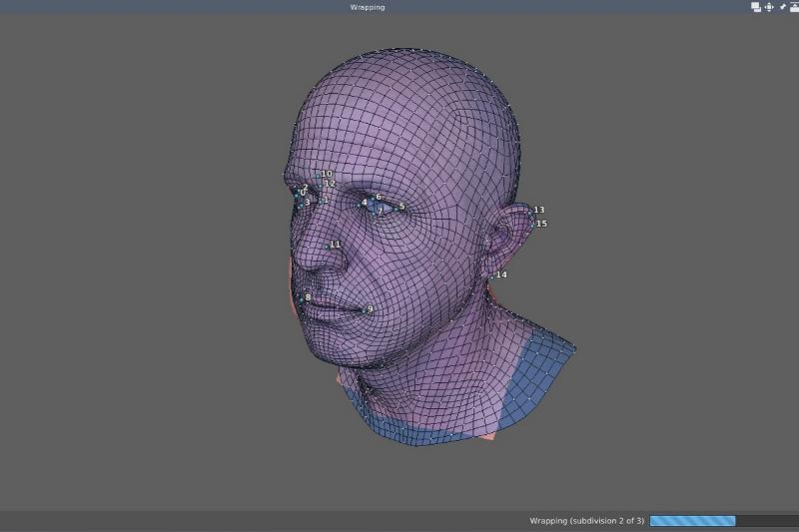Image resolution: width=799 pixels, height=532 pixels.
Task: Select landmark point 9 at mouth corner
Action: (365, 310)
